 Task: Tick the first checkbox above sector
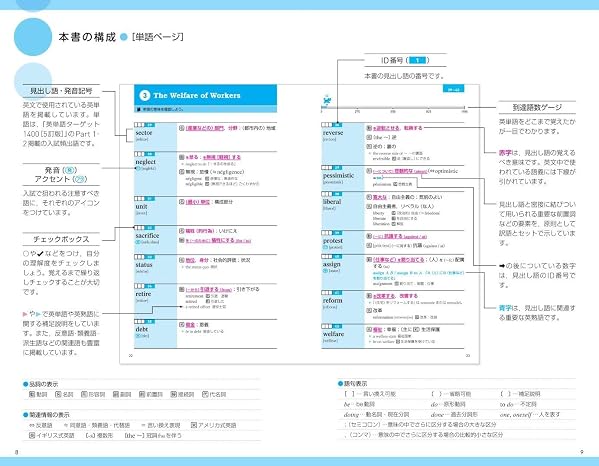(136, 125)
